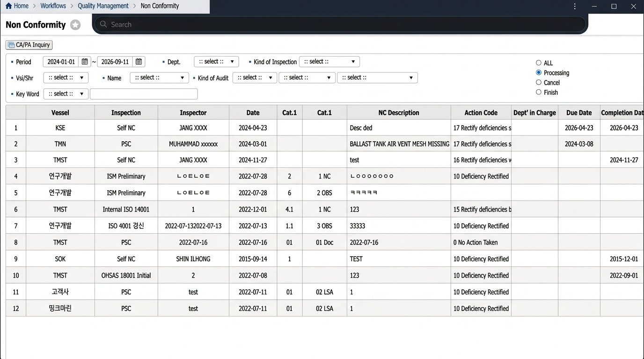Click '0 No Action Taken' action code

tap(481, 243)
